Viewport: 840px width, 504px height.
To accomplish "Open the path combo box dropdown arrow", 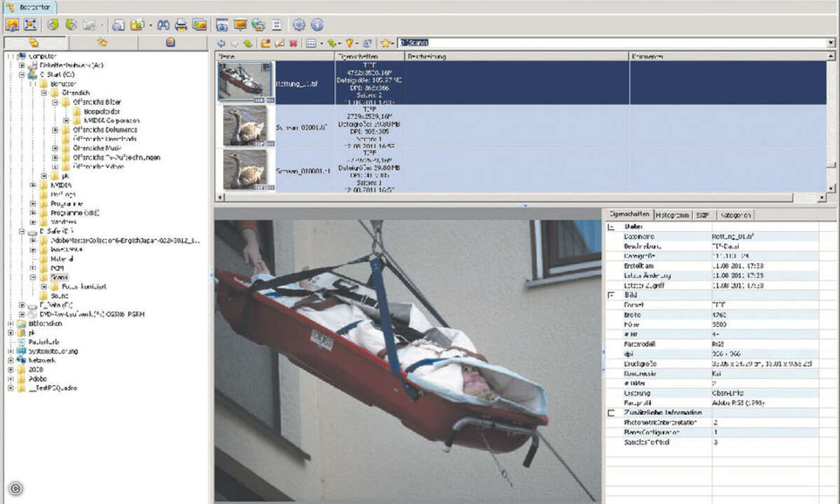I will pos(829,43).
